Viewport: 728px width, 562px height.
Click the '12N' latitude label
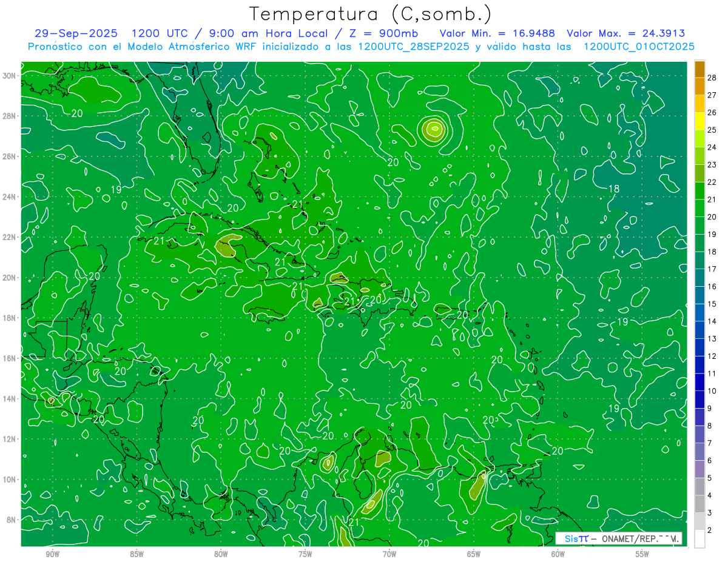[9, 439]
